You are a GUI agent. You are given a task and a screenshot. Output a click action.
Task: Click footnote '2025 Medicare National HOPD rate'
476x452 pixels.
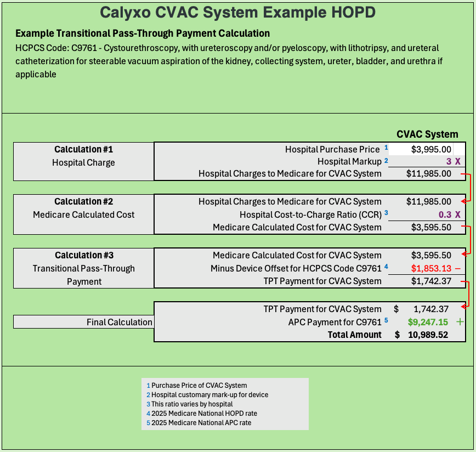[x=204, y=414]
